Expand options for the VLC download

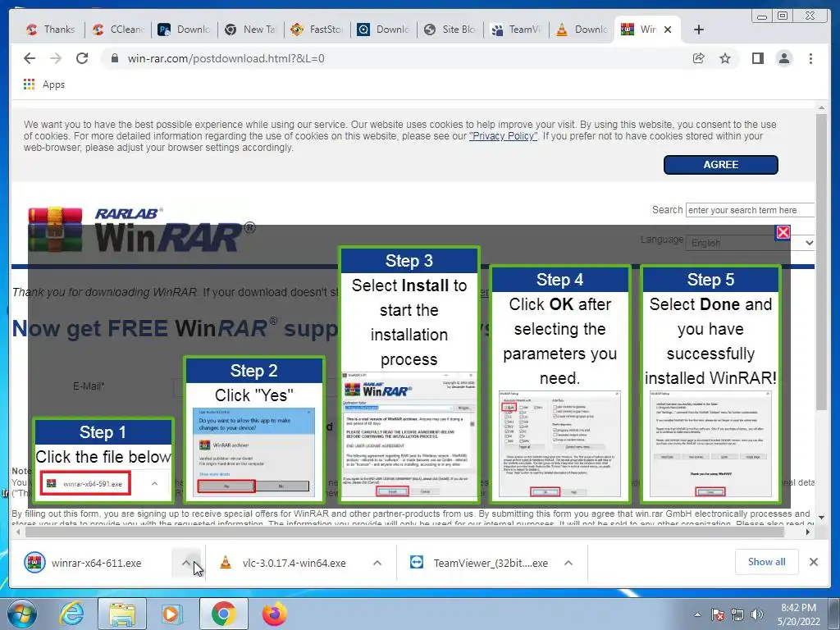tap(377, 563)
